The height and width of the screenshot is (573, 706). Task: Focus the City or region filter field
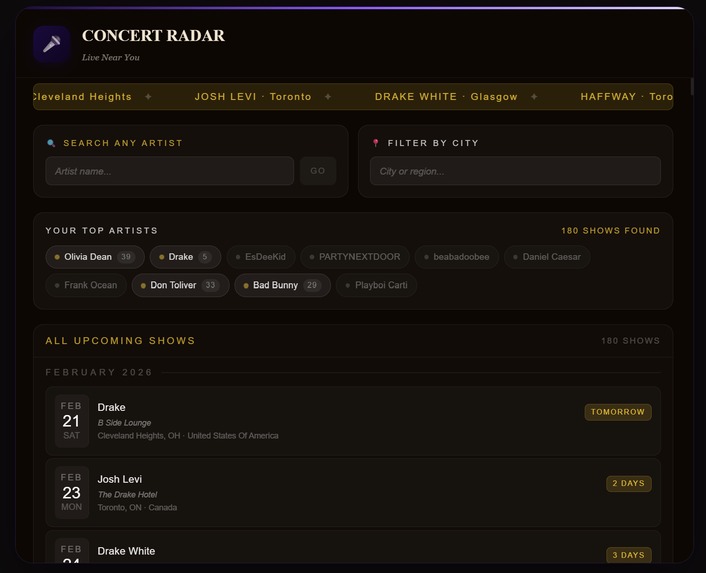pyautogui.click(x=515, y=171)
